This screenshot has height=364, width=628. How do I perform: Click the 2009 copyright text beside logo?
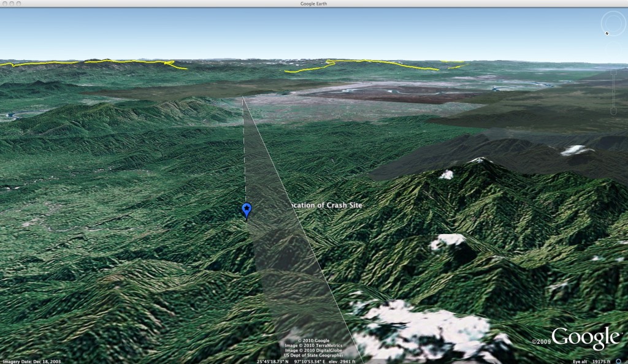coord(541,342)
